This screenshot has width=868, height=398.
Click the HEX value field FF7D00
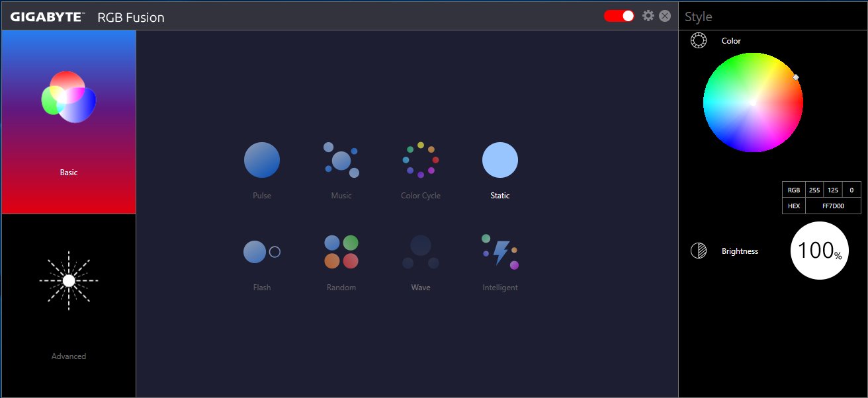833,206
